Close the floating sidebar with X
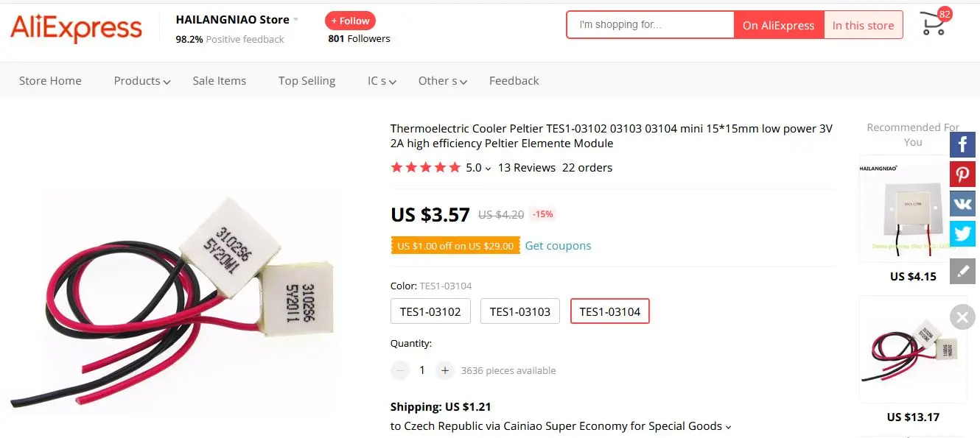 962,317
